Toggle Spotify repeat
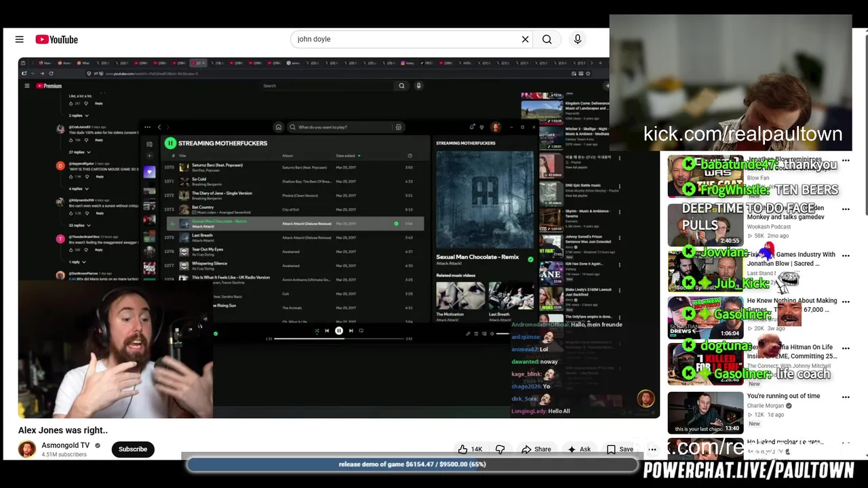 361,331
